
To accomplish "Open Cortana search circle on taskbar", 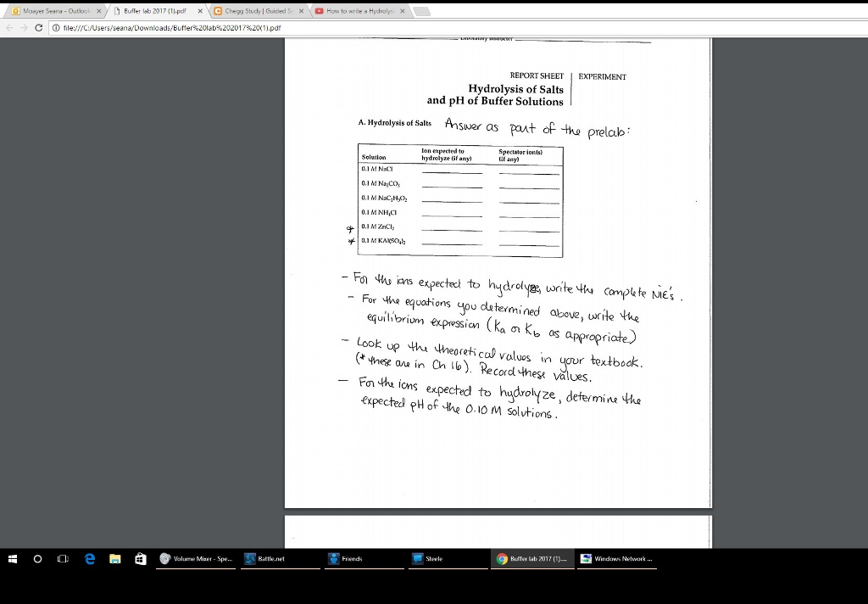I will pos(39,559).
